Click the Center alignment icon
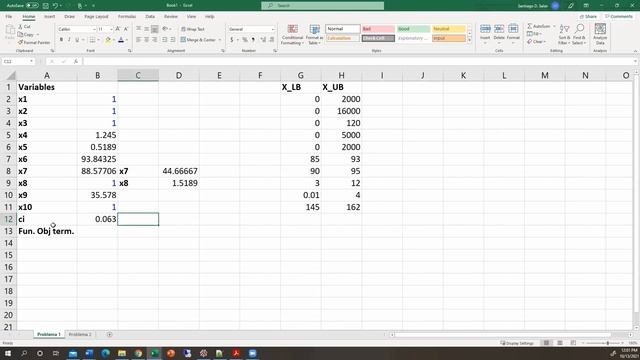 pos(147,40)
